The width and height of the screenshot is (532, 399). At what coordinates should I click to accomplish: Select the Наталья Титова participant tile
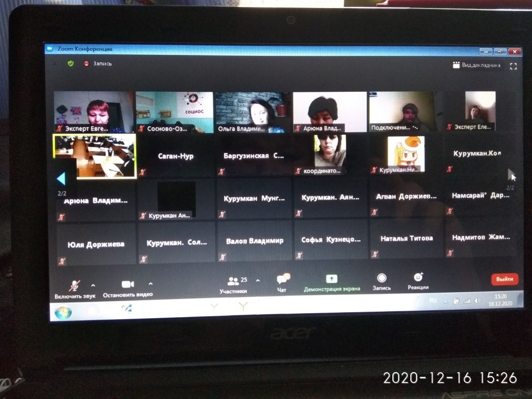pos(406,239)
